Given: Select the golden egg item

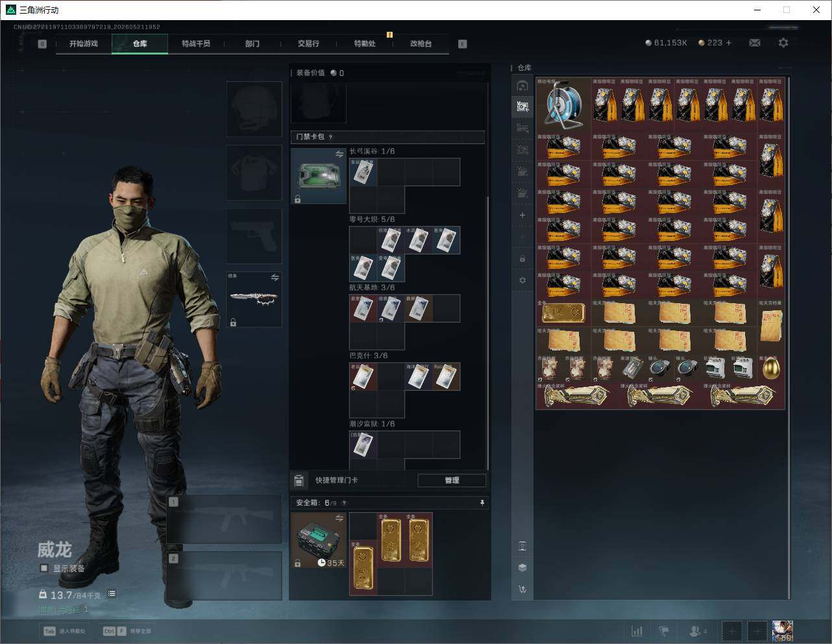Looking at the screenshot, I should click(771, 368).
